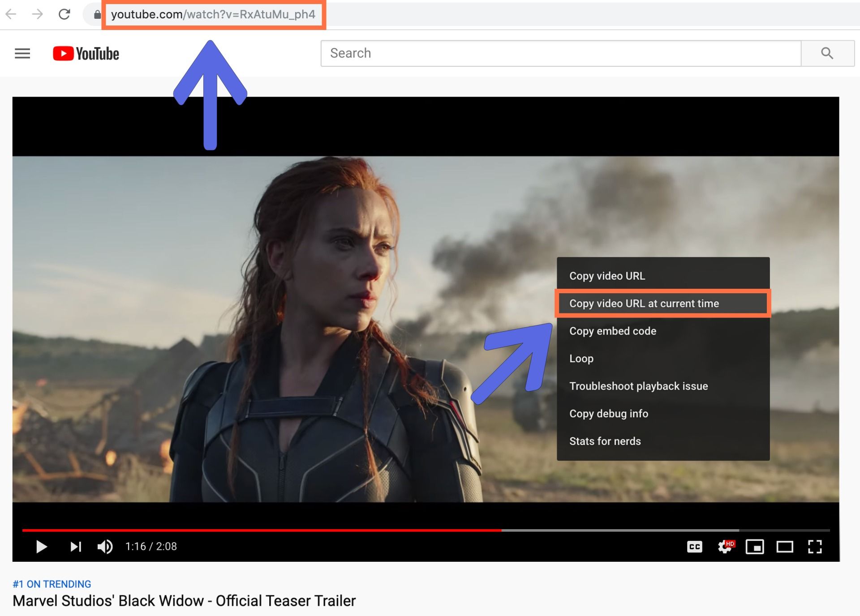Viewport: 860px width, 616px height.
Task: Toggle the Loop option in the context menu
Action: click(x=581, y=359)
